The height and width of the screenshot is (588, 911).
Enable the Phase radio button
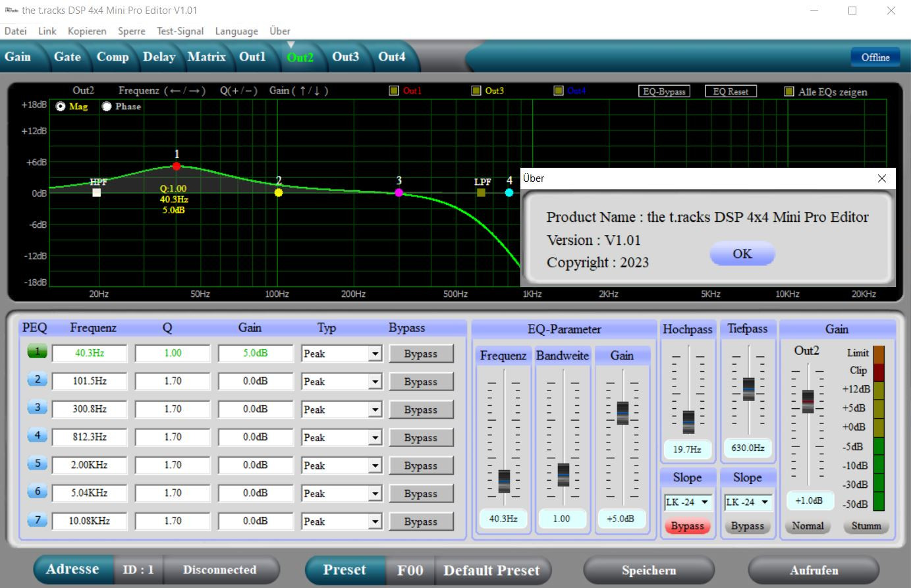click(x=107, y=107)
